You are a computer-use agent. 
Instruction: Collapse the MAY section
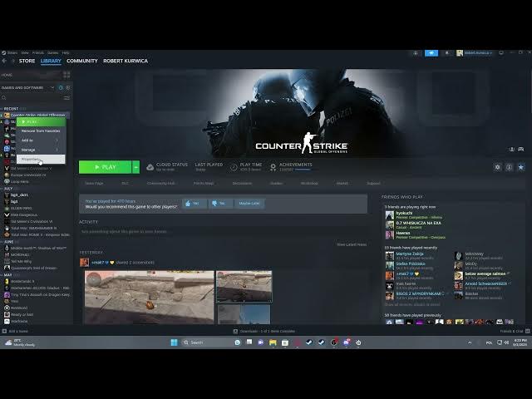tap(7, 275)
